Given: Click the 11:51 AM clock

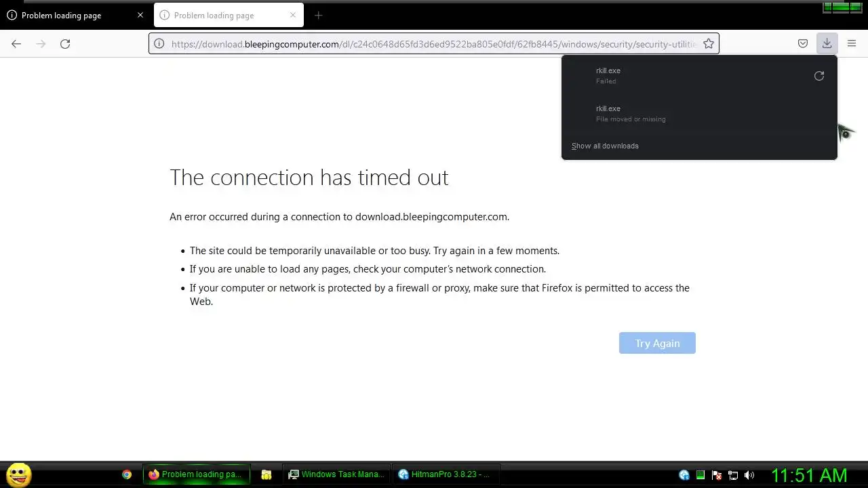Looking at the screenshot, I should coord(809,475).
